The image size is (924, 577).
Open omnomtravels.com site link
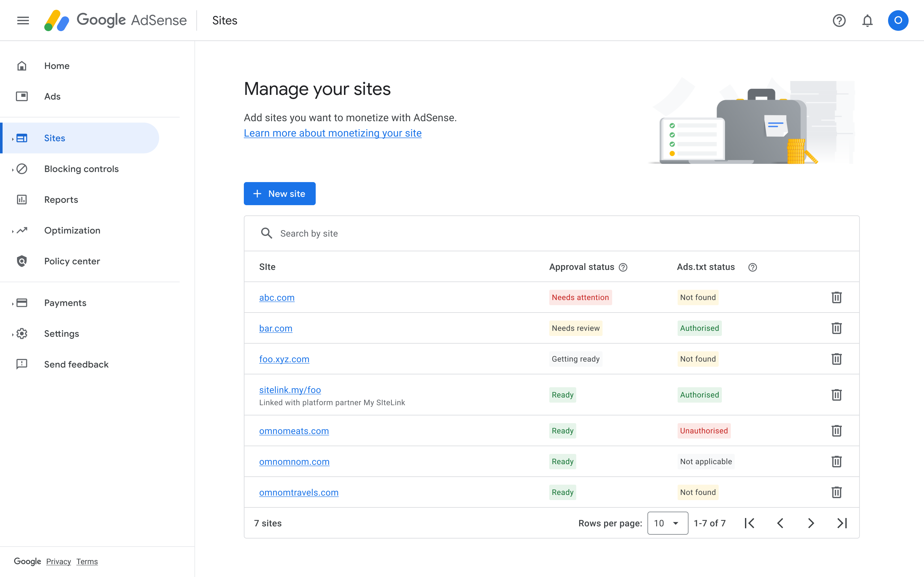[x=299, y=492]
